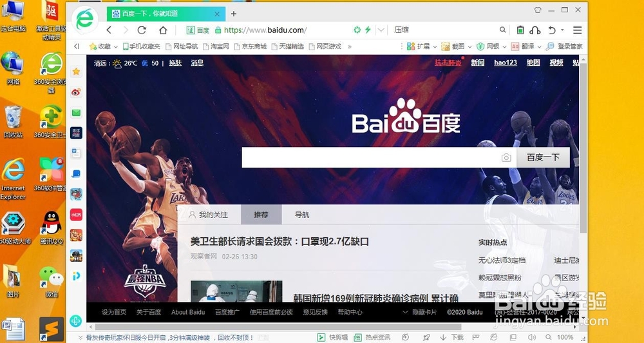
Task: Collapse the cards with 隐藏卡片
Action: (x=419, y=312)
